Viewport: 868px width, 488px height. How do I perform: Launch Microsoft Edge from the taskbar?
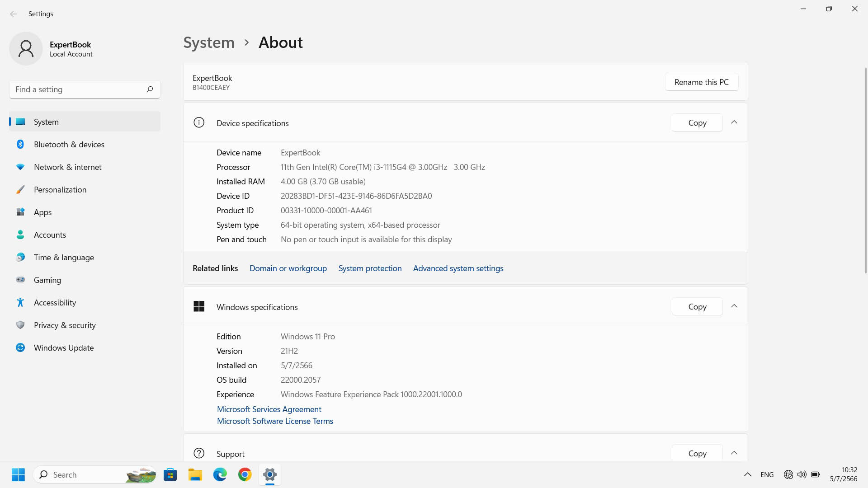coord(220,474)
